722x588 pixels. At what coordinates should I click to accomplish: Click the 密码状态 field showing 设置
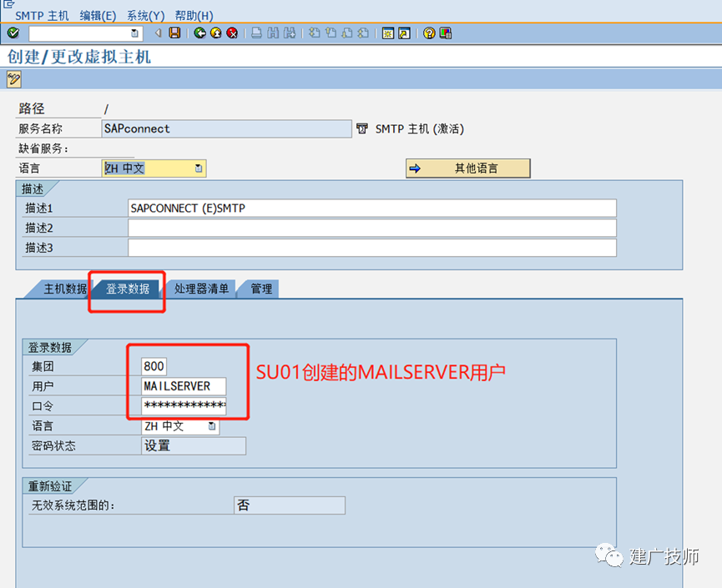point(194,446)
